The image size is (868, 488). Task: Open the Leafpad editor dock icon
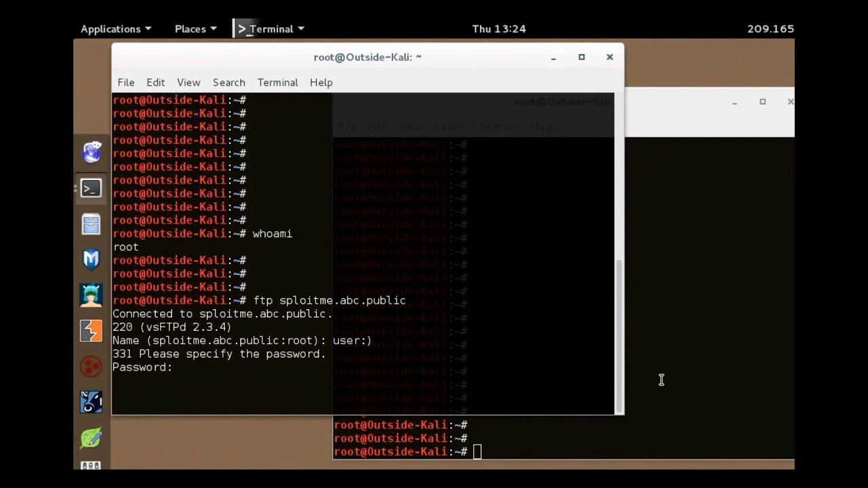click(x=91, y=438)
